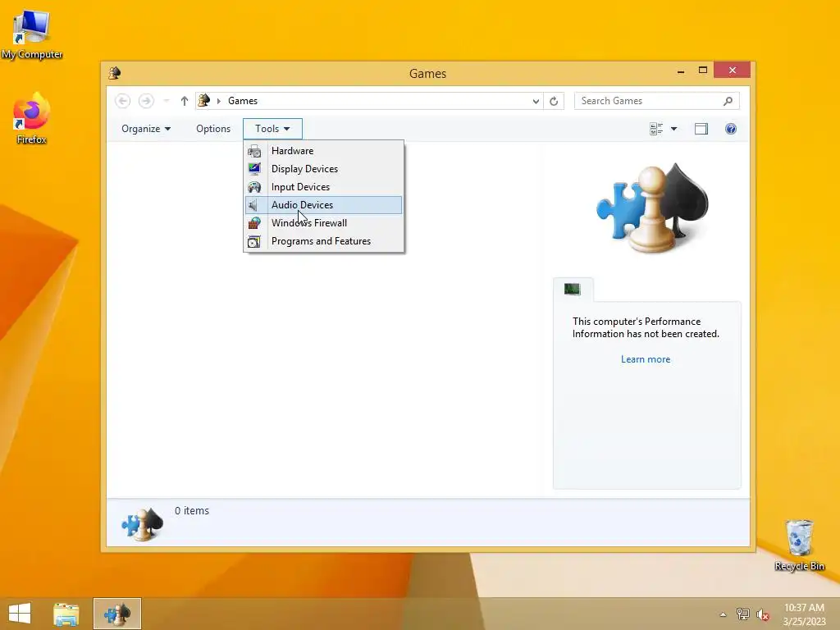Screen dimensions: 840x630
Task: Refresh the Games folder
Action: (554, 101)
